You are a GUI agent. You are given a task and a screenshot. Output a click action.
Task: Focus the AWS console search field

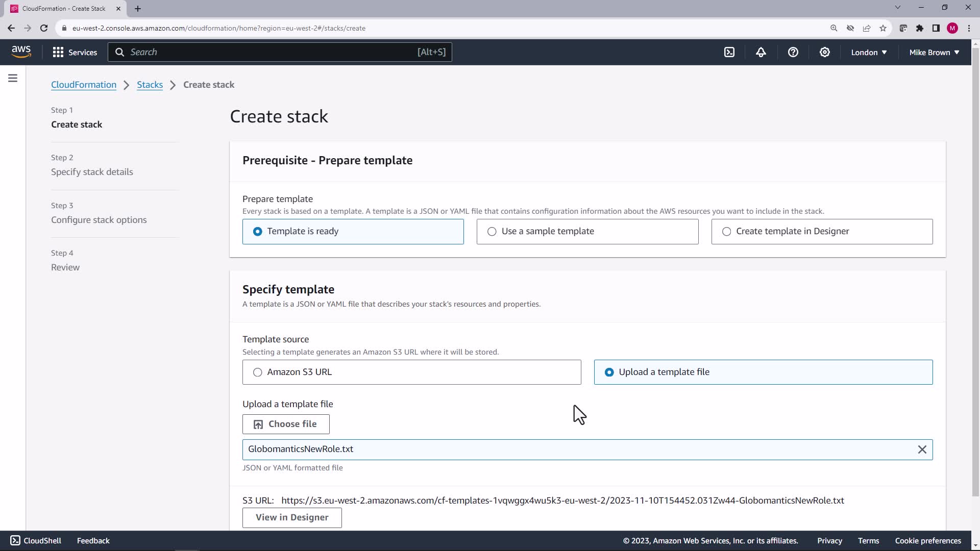[x=271, y=52]
